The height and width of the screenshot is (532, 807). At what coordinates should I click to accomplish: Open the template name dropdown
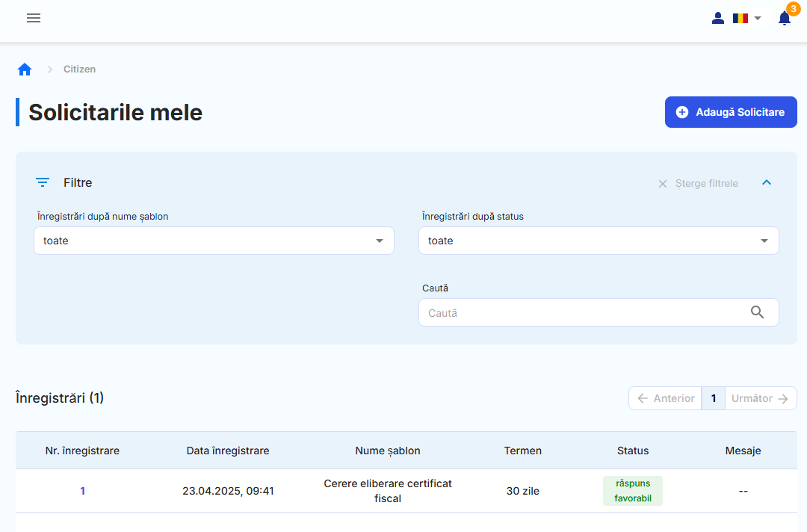(x=214, y=241)
